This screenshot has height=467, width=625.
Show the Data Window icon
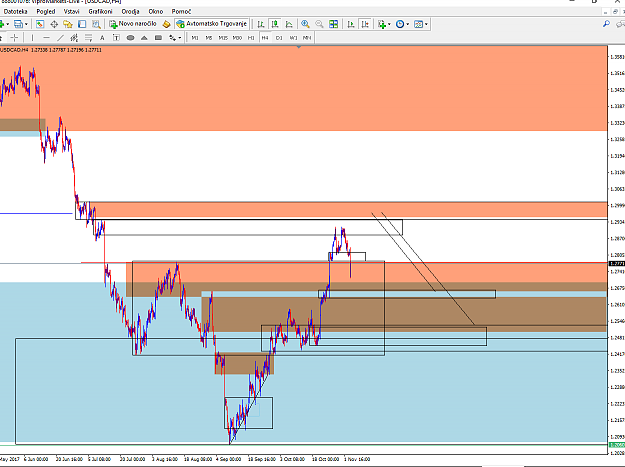(x=54, y=24)
